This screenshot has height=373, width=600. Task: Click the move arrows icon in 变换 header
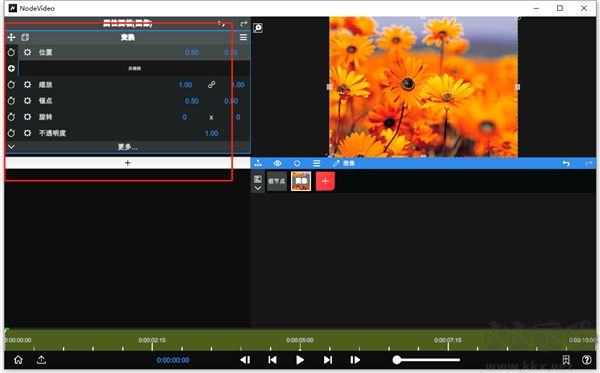tap(11, 37)
